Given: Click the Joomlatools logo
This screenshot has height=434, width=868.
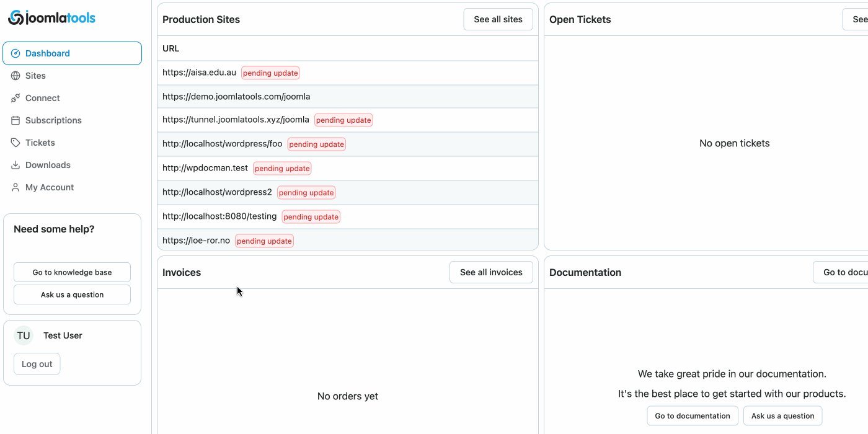Looking at the screenshot, I should (52, 18).
